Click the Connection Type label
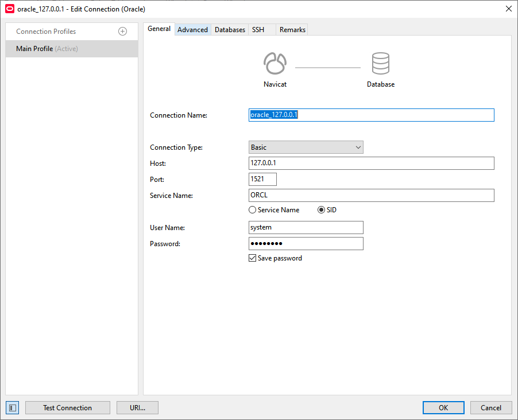The image size is (518, 420). pyautogui.click(x=176, y=147)
